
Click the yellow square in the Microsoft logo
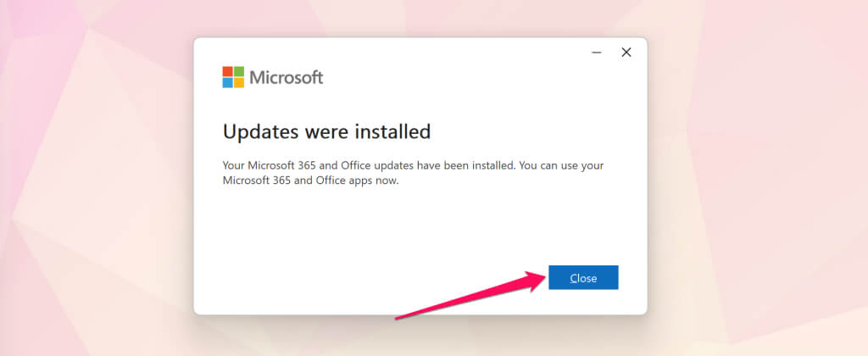pos(239,83)
